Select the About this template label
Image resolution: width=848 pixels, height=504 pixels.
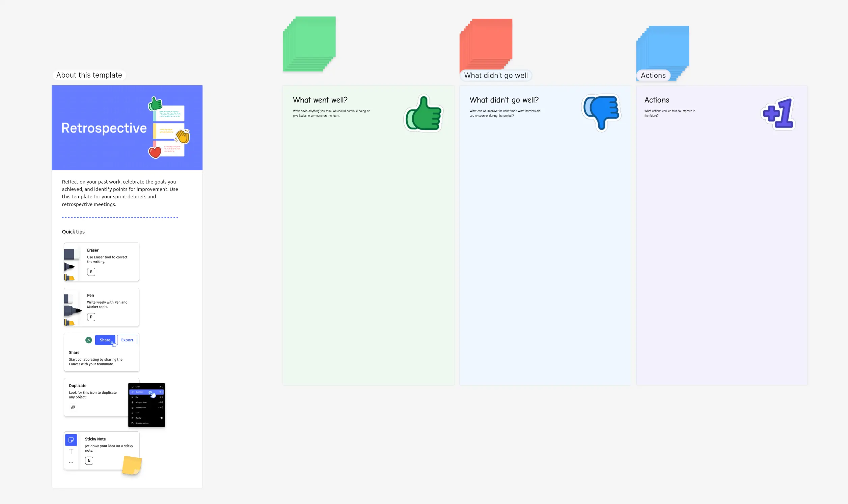(x=89, y=75)
